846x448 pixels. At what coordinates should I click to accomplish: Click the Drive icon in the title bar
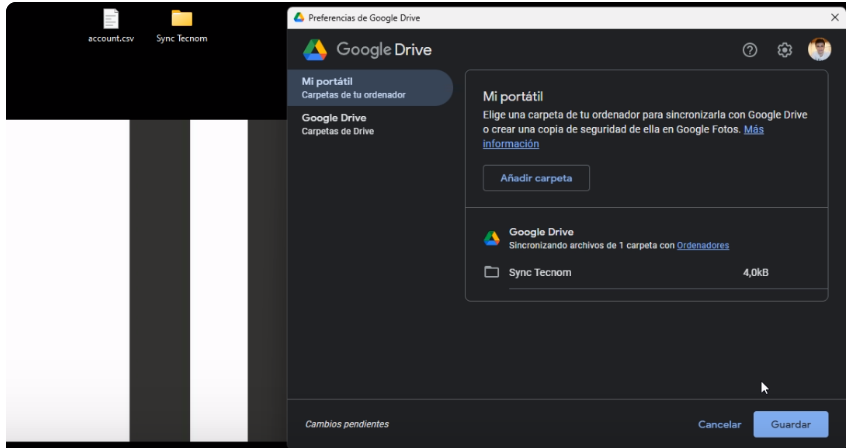pos(299,17)
